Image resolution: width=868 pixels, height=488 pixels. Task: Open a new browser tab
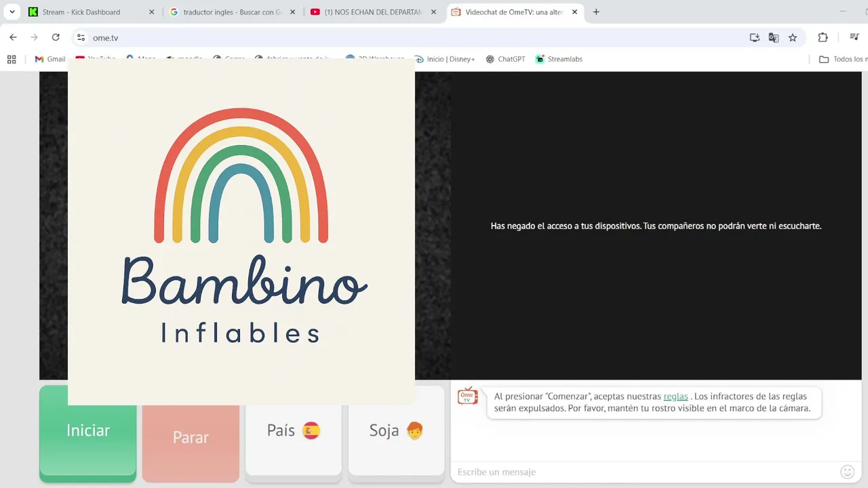(596, 12)
